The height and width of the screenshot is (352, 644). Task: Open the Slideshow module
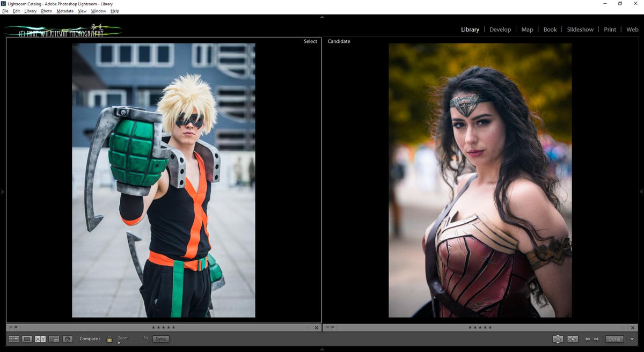tap(580, 30)
